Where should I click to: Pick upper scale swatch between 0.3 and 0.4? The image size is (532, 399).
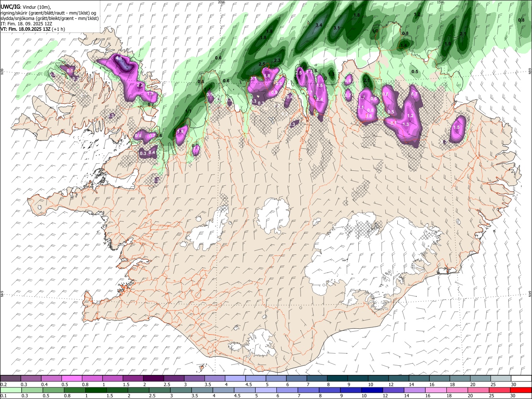(x=31, y=379)
